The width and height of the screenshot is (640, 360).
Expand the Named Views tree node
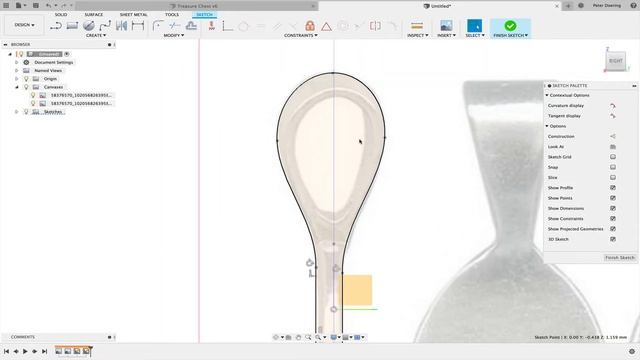point(17,71)
